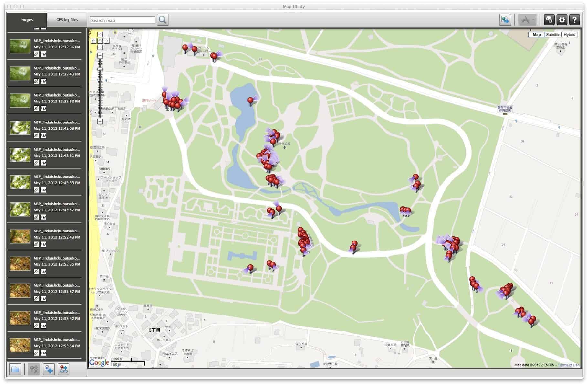This screenshot has height=385, width=588.
Task: Click the red pin on the upper pond
Action: pyautogui.click(x=250, y=101)
